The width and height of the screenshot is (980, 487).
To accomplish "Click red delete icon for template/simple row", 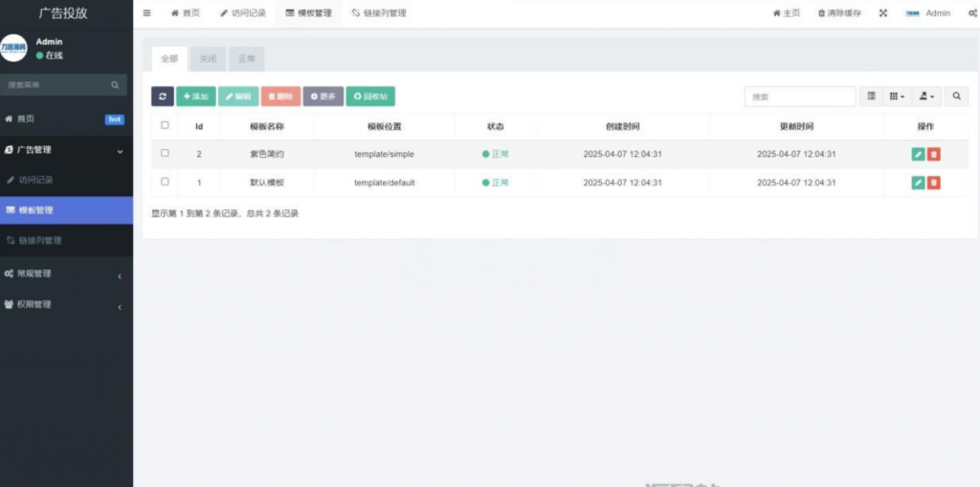I will coord(934,154).
